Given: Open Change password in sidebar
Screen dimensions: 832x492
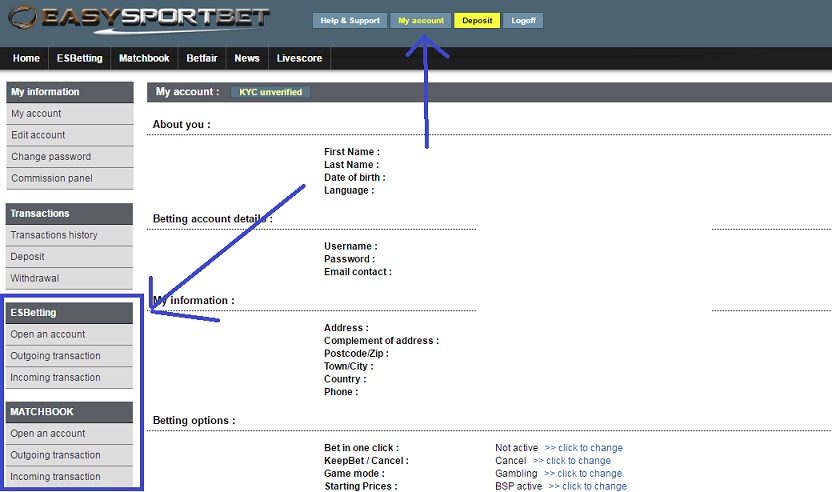Looking at the screenshot, I should pyautogui.click(x=70, y=157).
